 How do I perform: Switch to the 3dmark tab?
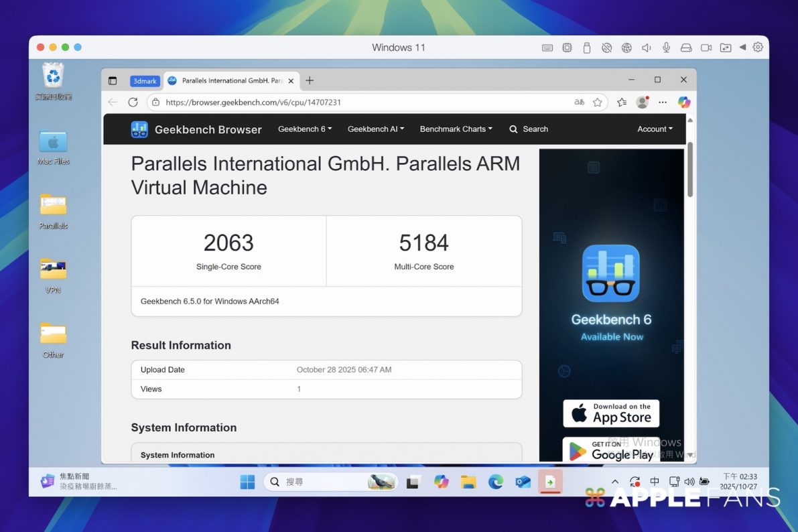coord(145,81)
